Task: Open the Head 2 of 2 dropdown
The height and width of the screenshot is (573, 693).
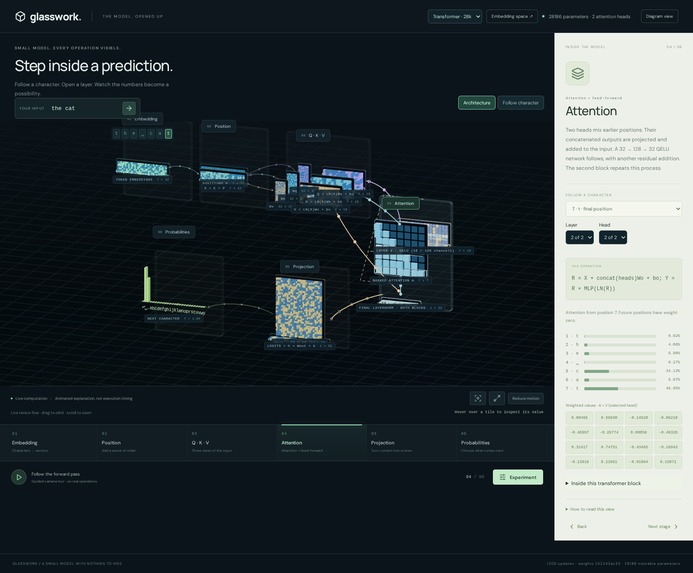Action: coord(613,237)
